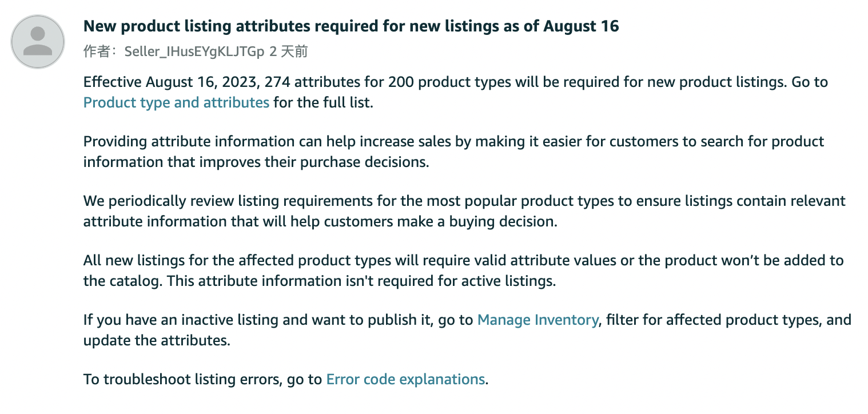Open the 'Error code explanations' link

[x=405, y=379]
